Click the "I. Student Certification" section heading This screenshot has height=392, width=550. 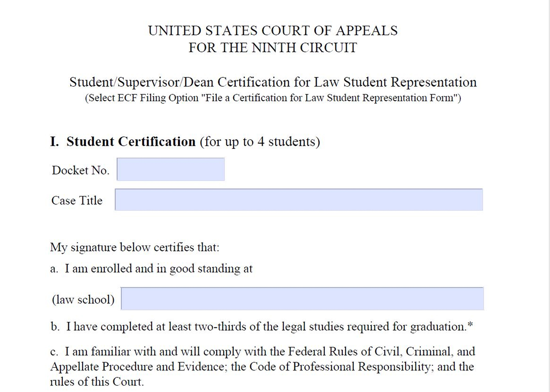pos(123,142)
